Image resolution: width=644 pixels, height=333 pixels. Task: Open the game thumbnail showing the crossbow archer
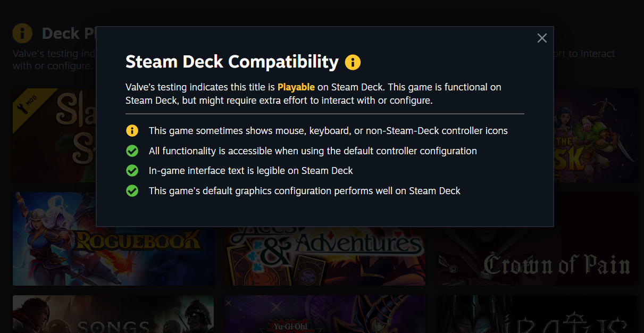coord(596,136)
